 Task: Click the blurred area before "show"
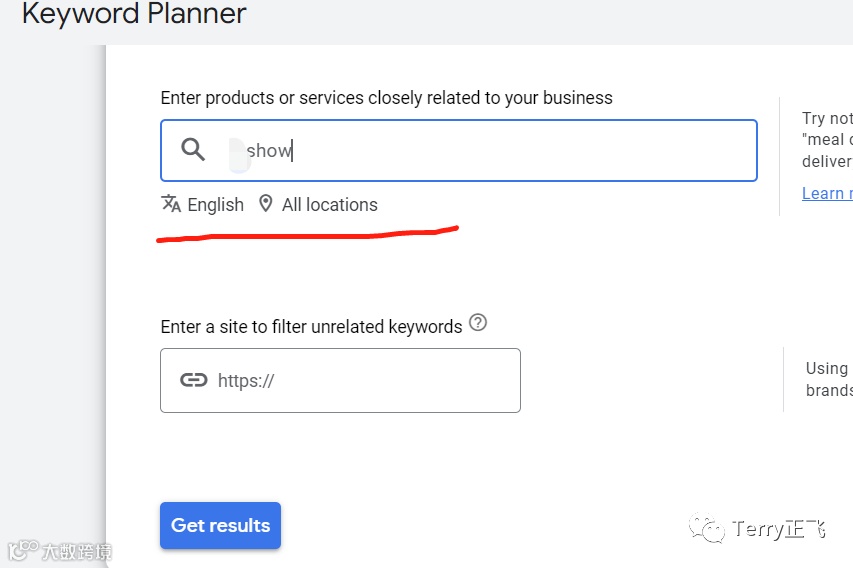[237, 151]
